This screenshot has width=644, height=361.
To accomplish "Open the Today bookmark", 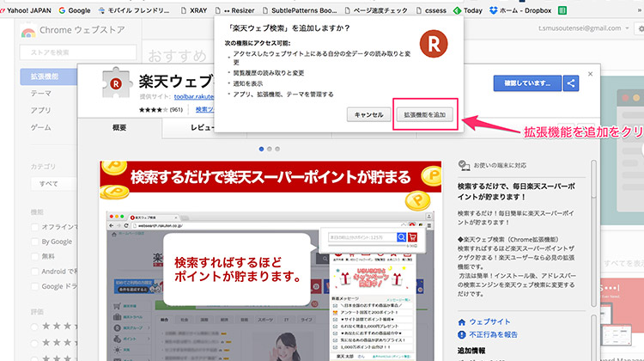I will click(x=468, y=10).
